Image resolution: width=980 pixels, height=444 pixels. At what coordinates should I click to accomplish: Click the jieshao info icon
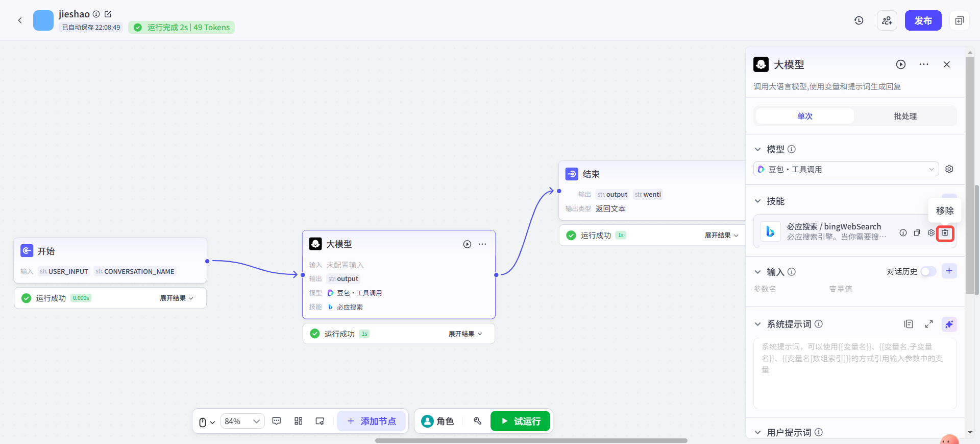(96, 14)
